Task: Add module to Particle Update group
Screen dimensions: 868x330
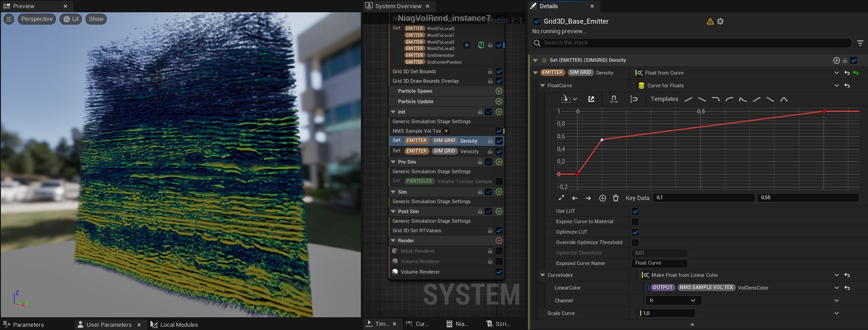Action: 499,102
